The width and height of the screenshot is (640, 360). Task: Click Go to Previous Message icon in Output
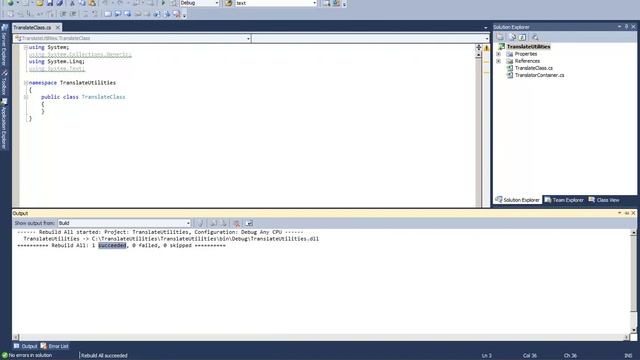pyautogui.click(x=213, y=223)
